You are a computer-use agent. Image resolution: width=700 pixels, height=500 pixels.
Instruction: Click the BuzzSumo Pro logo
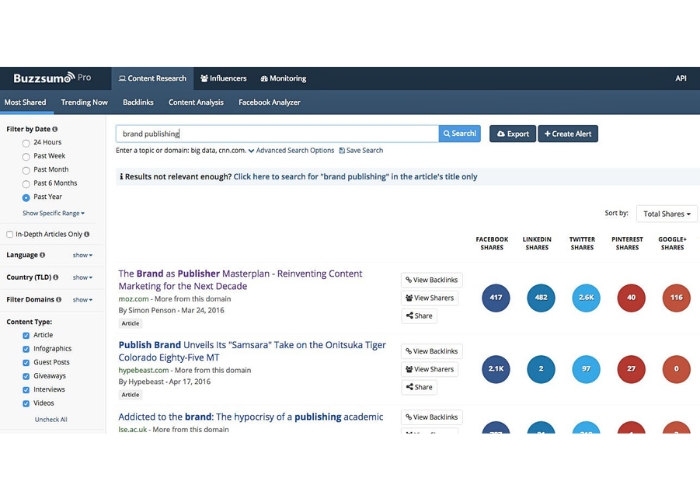pyautogui.click(x=52, y=78)
